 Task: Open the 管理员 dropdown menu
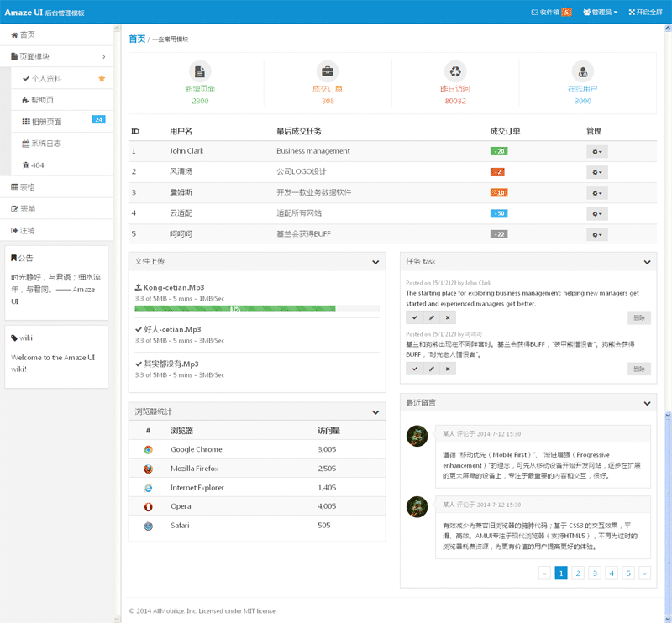pos(600,12)
